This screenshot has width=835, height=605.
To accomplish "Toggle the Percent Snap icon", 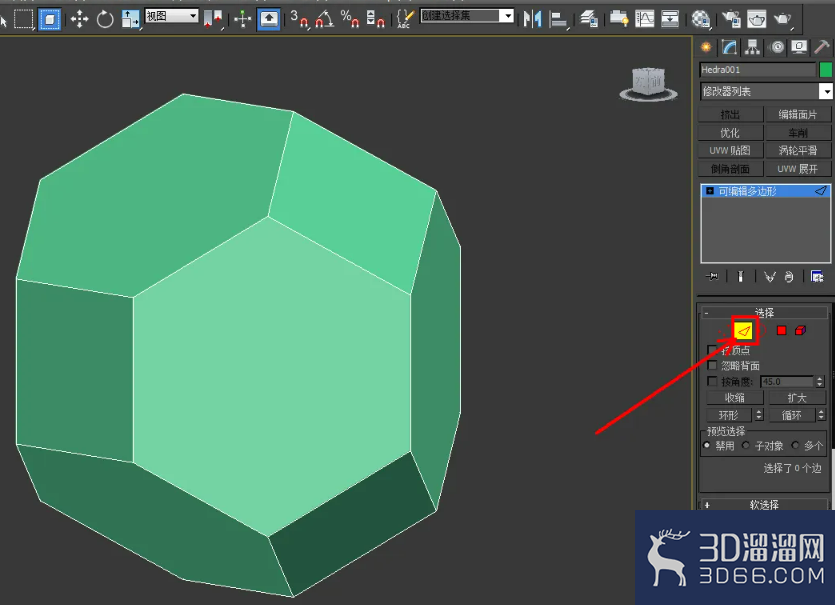I will [x=350, y=20].
